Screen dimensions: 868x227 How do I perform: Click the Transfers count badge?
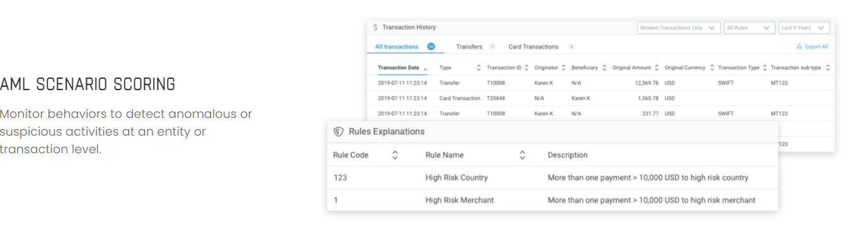tap(492, 47)
